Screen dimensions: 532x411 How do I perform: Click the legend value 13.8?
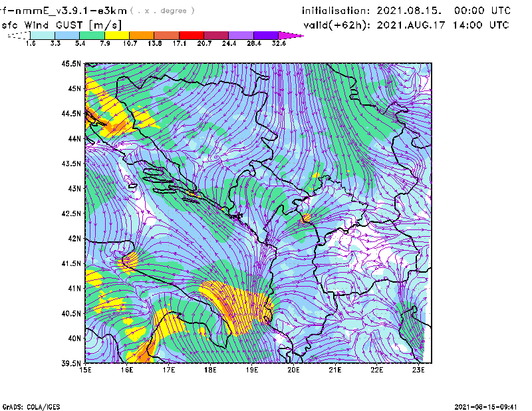click(155, 43)
